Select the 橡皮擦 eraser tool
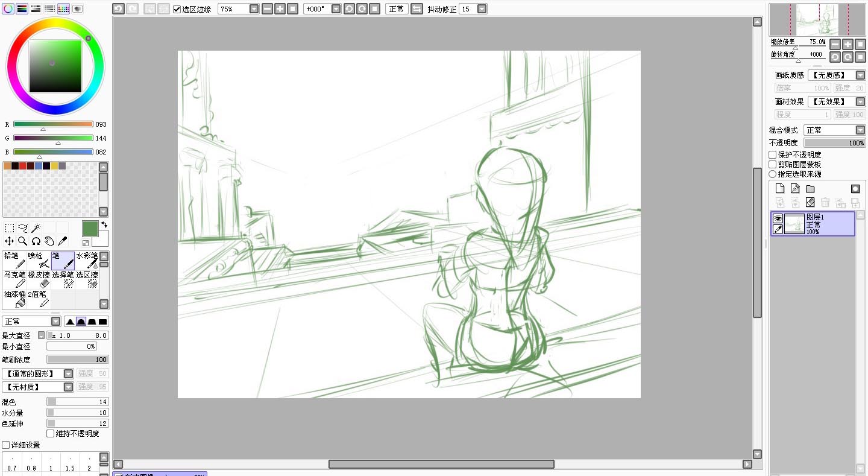Viewport: 868px width, 476px height. [39, 279]
